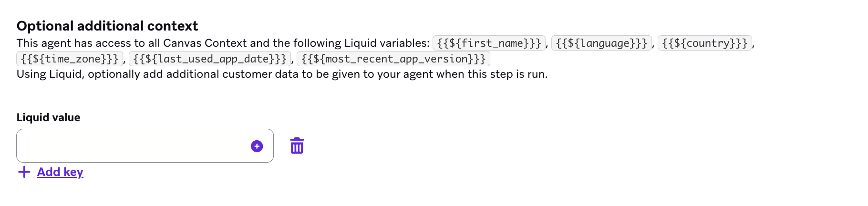Delete the Liquid value row with trash icon
The image size is (868, 206).
tap(297, 146)
